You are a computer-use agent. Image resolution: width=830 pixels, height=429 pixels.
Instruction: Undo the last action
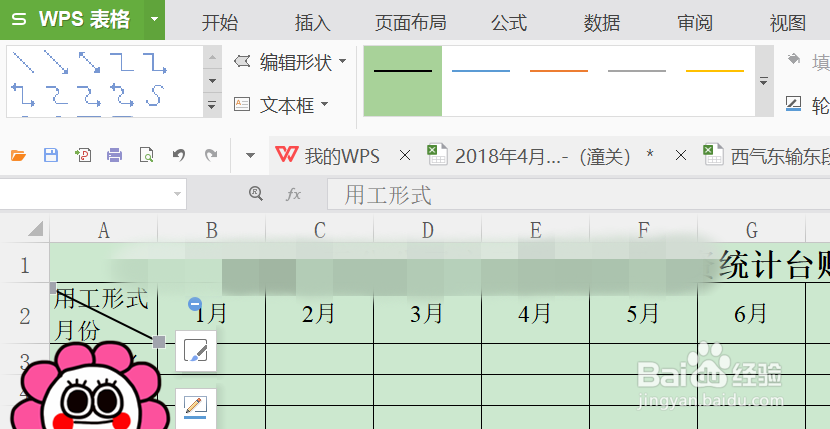coord(179,155)
